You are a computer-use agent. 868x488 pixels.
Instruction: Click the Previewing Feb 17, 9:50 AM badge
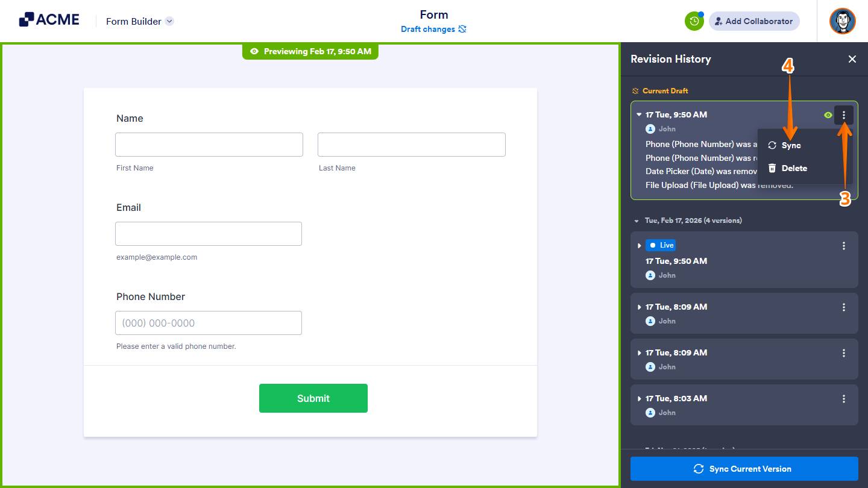[x=310, y=52]
